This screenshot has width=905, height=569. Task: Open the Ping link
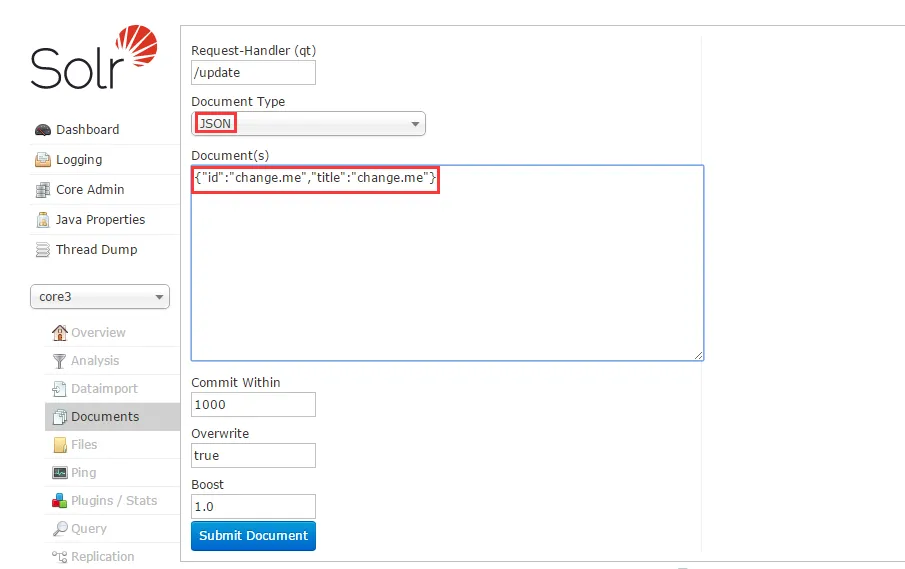coord(84,473)
